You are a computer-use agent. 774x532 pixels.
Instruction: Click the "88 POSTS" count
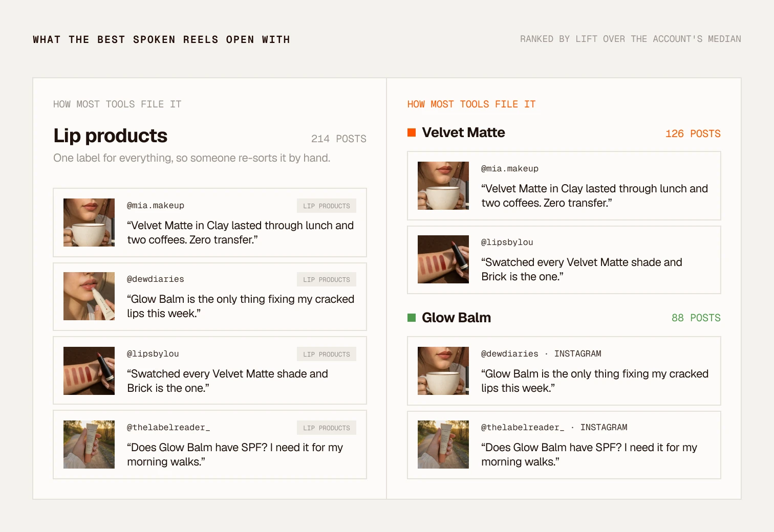pos(696,318)
